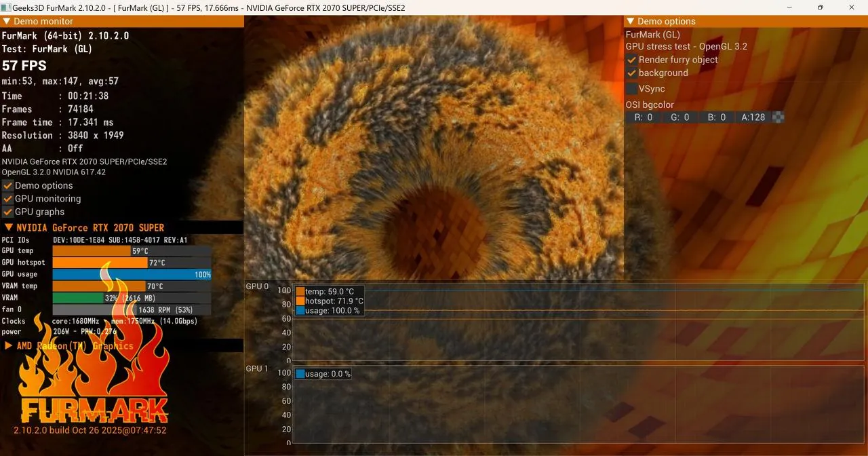This screenshot has width=868, height=456.
Task: Uncheck the background checkbox
Action: tap(631, 73)
